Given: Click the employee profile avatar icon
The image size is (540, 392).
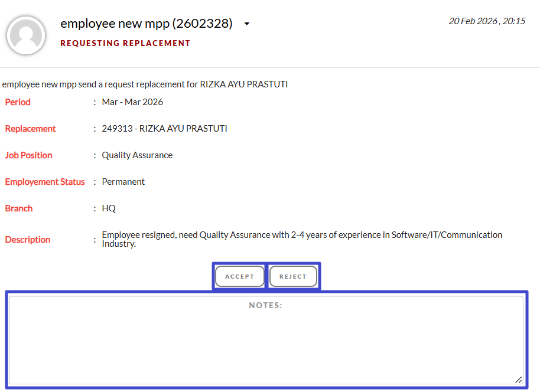Looking at the screenshot, I should (26, 35).
